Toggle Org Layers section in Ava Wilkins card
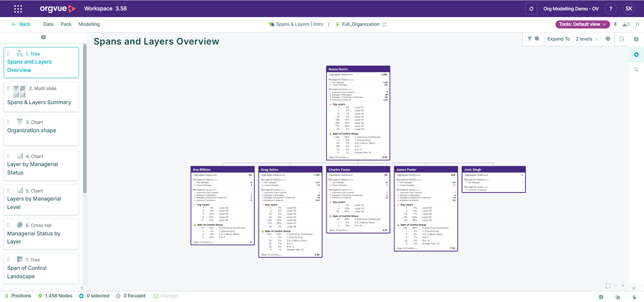 coord(195,205)
